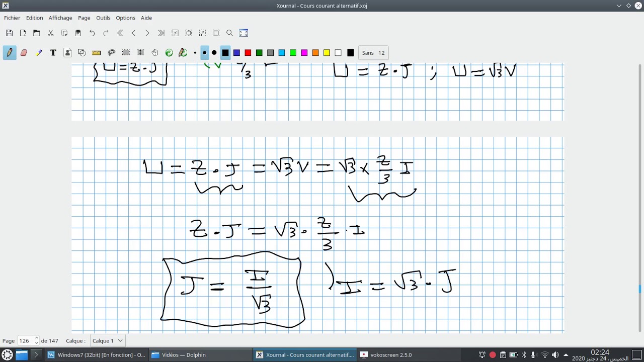Pick the dark green color swatch
The image size is (644, 362).
[259, 53]
